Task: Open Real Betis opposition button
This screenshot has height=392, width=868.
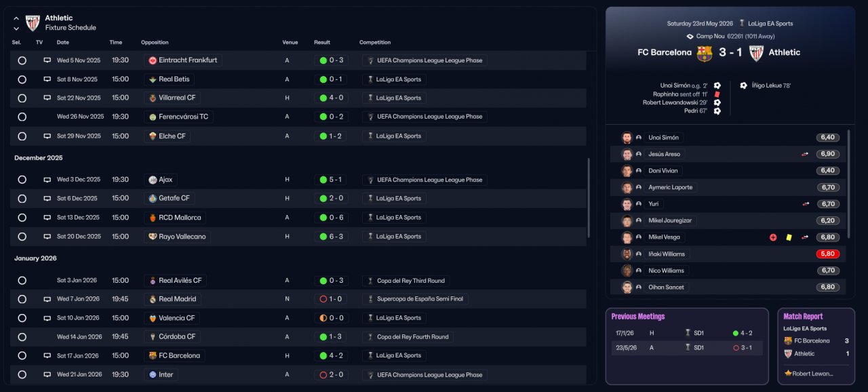Action: click(169, 79)
